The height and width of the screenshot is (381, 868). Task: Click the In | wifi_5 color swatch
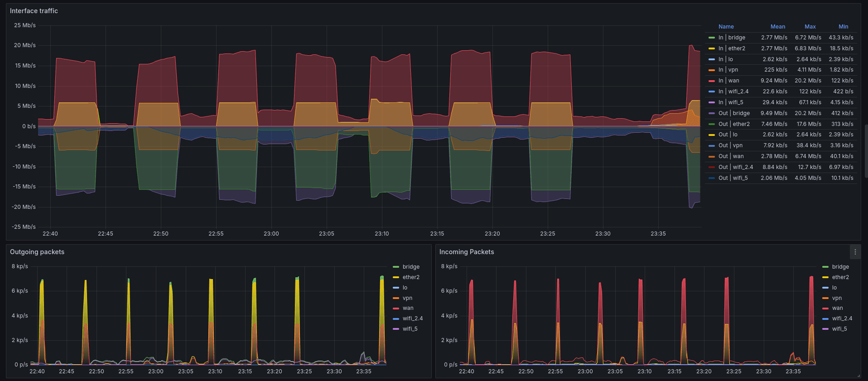712,102
